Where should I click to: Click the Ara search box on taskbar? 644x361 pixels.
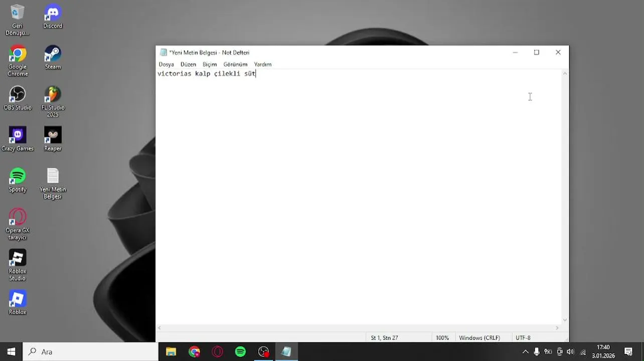tap(91, 351)
